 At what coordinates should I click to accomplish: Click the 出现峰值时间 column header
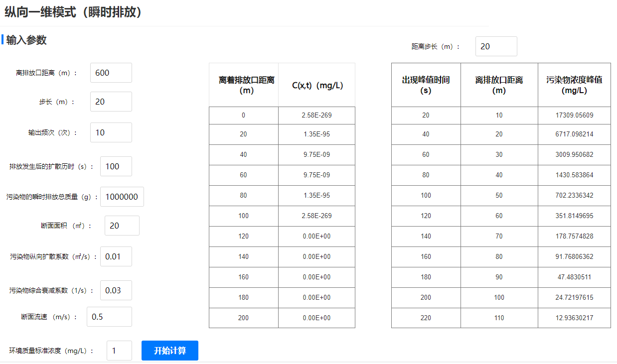(426, 85)
